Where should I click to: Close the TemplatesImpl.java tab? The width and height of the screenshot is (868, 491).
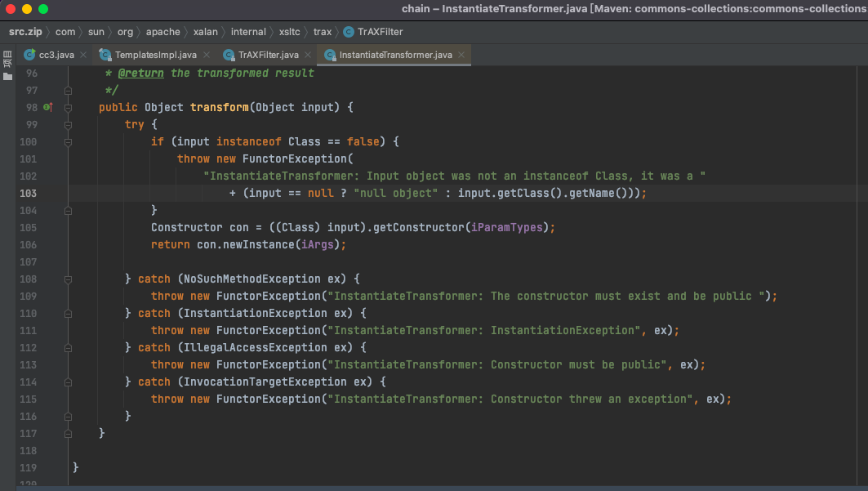point(207,55)
